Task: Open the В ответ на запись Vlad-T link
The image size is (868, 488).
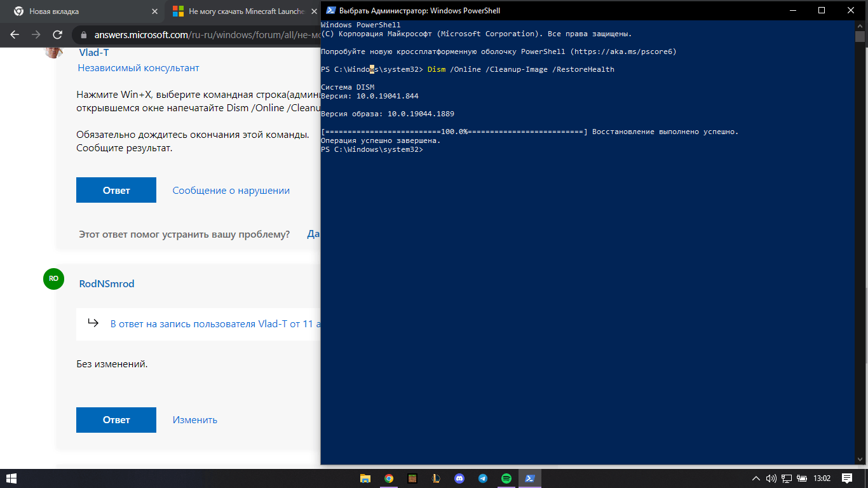Action: pyautogui.click(x=215, y=323)
